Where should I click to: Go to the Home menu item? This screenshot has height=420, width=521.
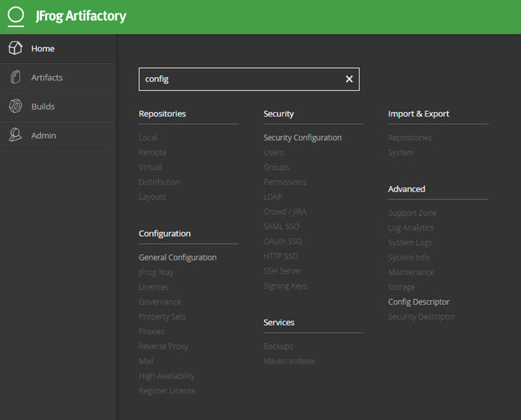43,49
